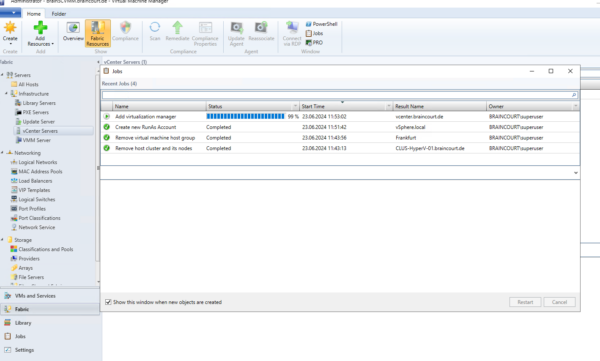
Task: Click the Update Agent ribbon icon
Action: [x=236, y=28]
